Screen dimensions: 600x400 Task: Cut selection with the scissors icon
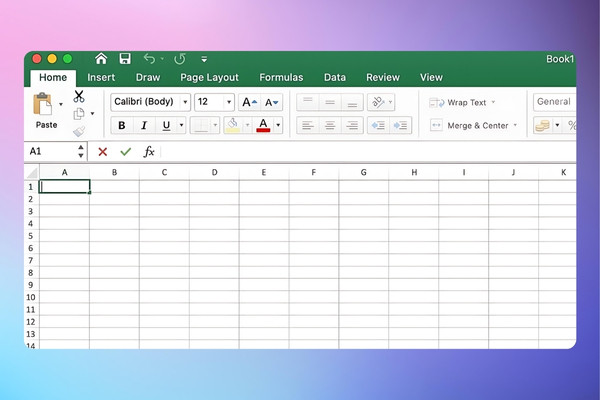(x=79, y=96)
